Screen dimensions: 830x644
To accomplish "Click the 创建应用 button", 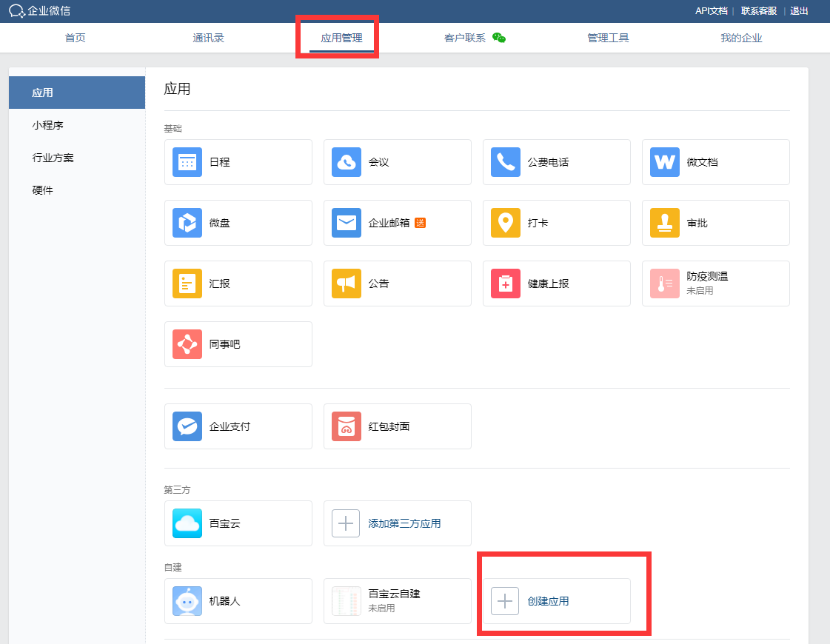I will click(x=548, y=601).
